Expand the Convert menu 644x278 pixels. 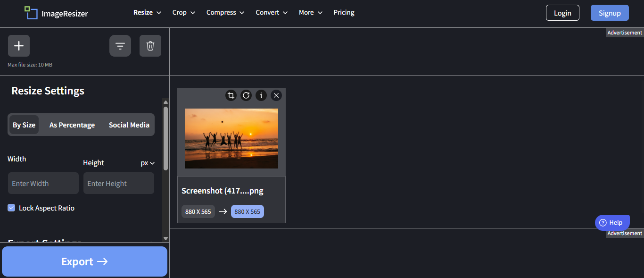pos(271,12)
